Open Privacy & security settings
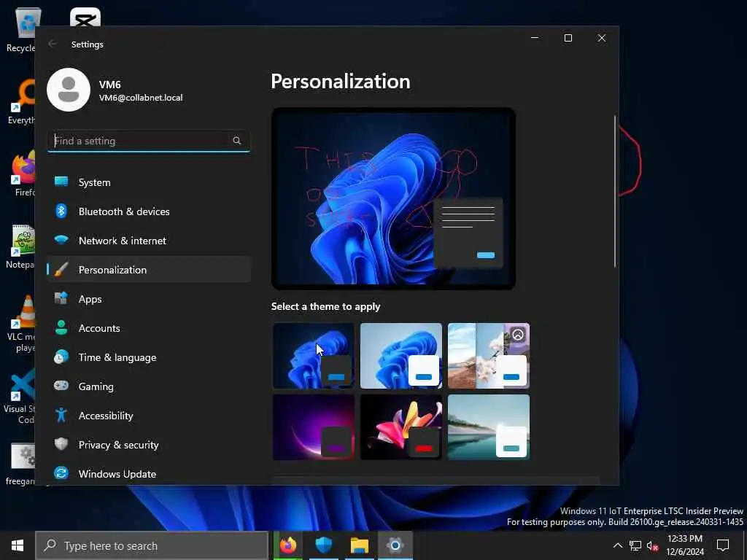Screen dimensions: 747x560 149,445
